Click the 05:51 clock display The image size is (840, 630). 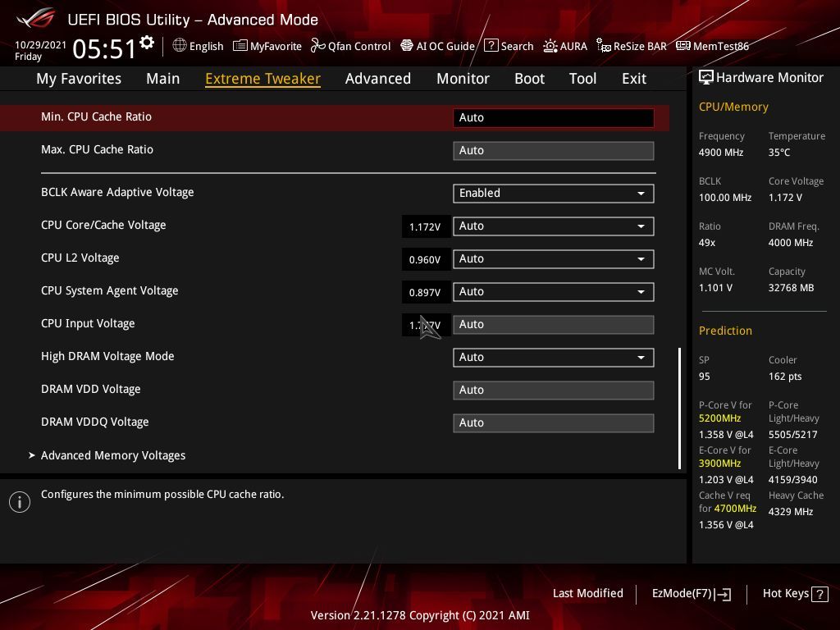point(104,49)
